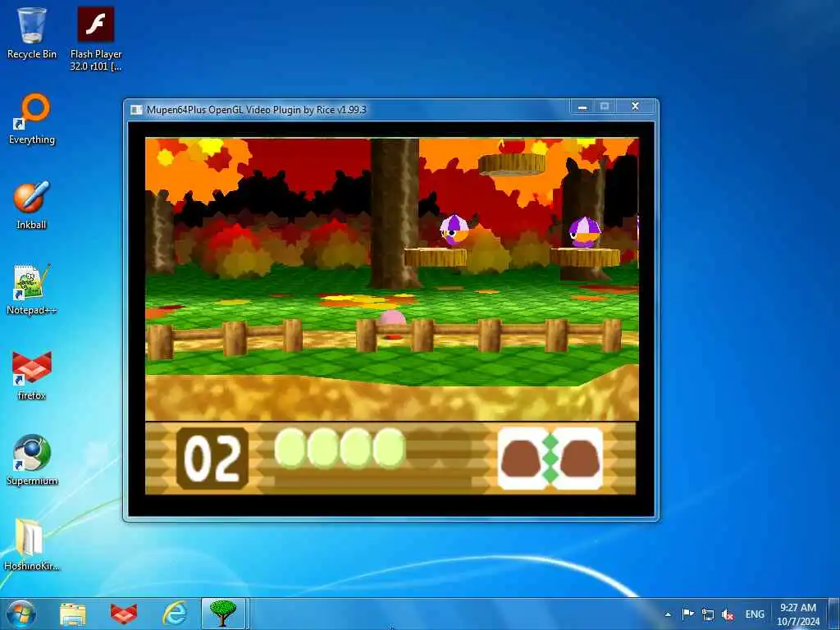Select the Inkball desktop icon
Image resolution: width=840 pixels, height=630 pixels.
pyautogui.click(x=31, y=204)
